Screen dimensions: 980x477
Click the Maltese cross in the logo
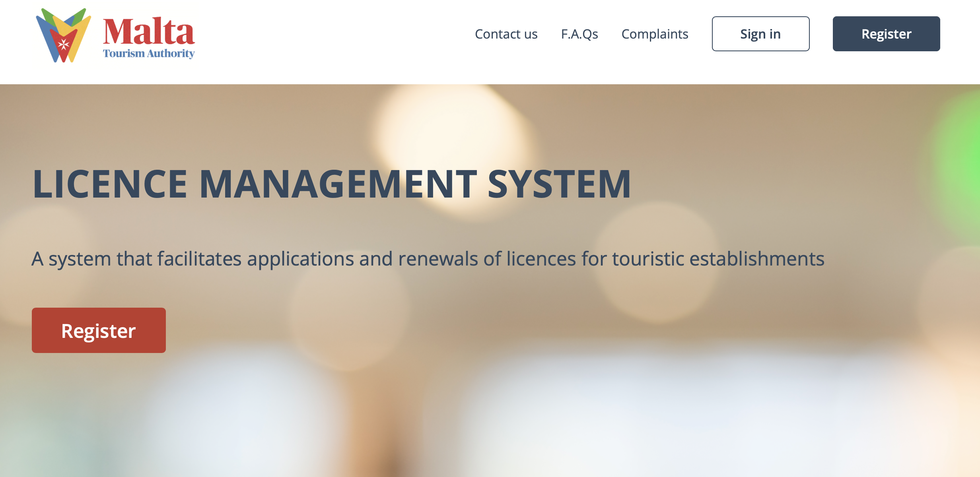[x=64, y=45]
